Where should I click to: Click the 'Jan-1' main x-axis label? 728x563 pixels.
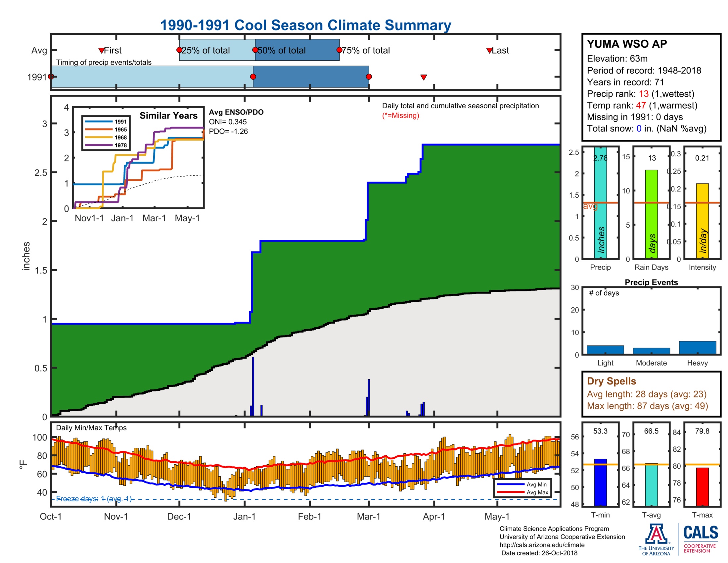244,517
